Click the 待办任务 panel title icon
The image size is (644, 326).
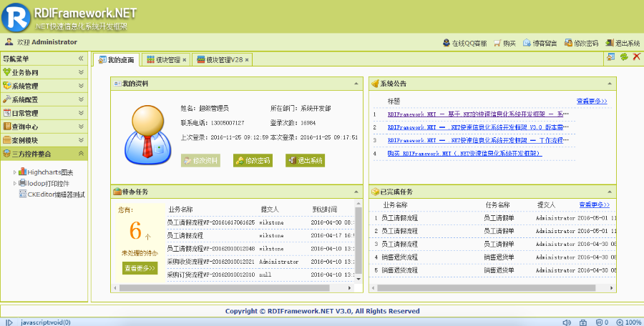click(117, 192)
